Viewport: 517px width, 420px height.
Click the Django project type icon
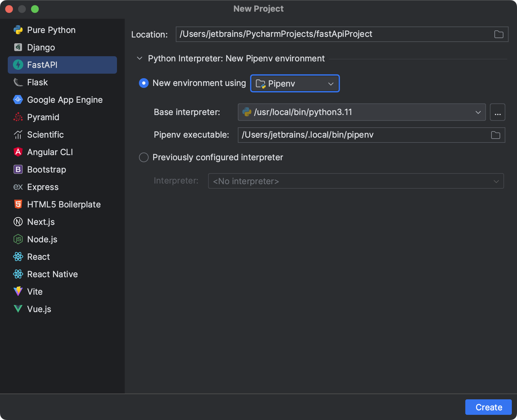click(18, 47)
